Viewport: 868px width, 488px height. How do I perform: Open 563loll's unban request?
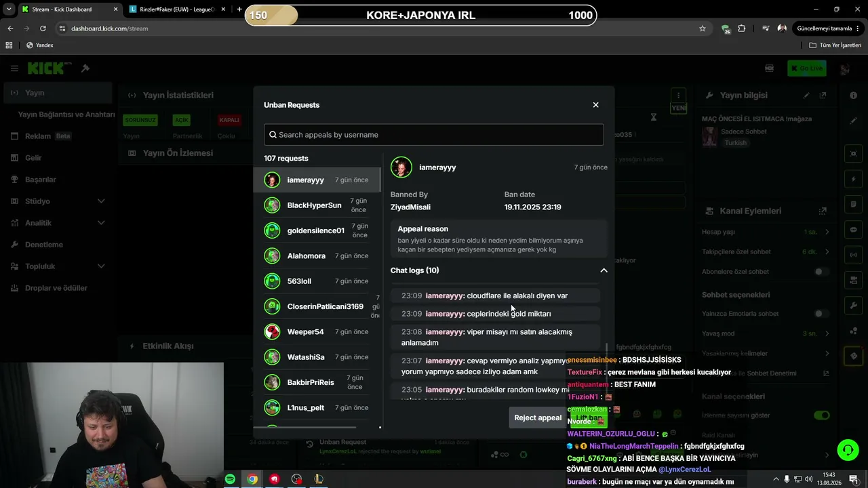click(x=317, y=281)
